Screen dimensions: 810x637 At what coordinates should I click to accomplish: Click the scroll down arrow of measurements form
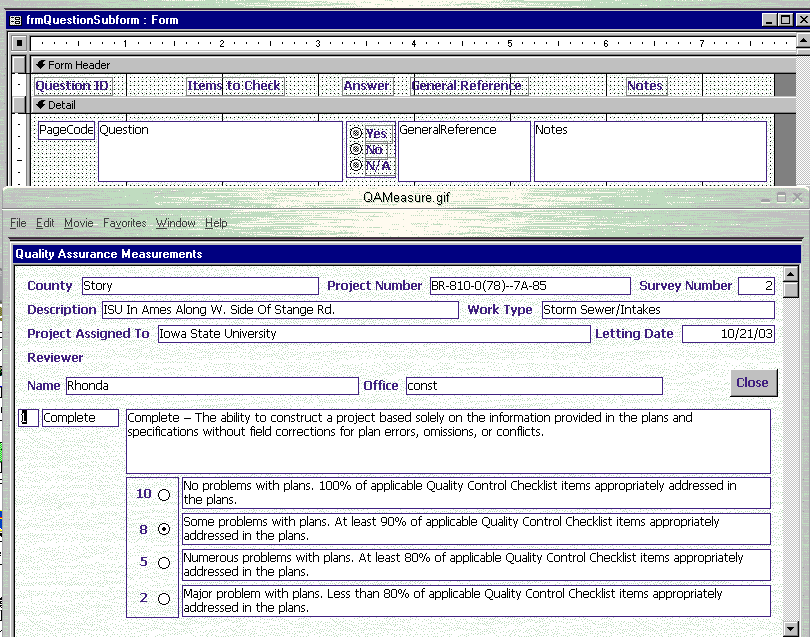[790, 629]
